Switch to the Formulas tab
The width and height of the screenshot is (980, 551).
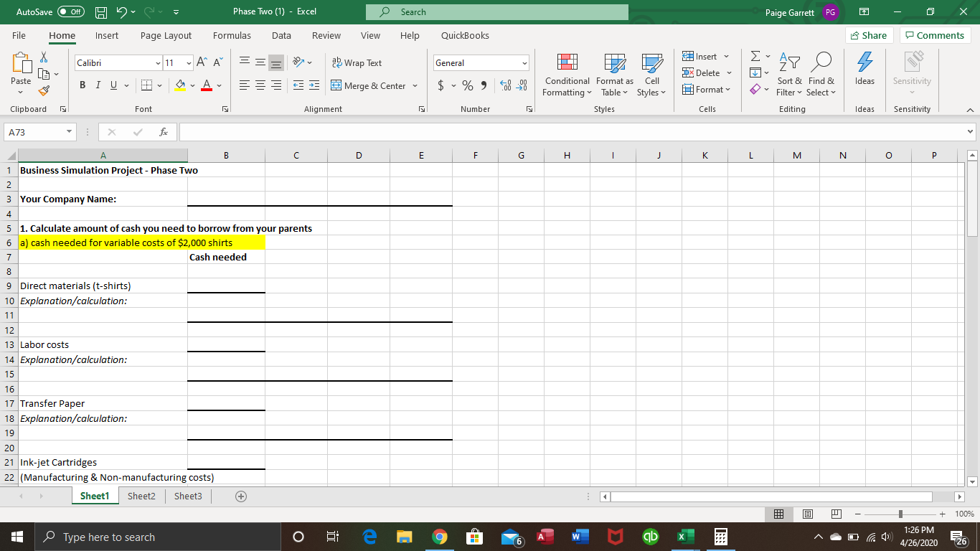[232, 35]
